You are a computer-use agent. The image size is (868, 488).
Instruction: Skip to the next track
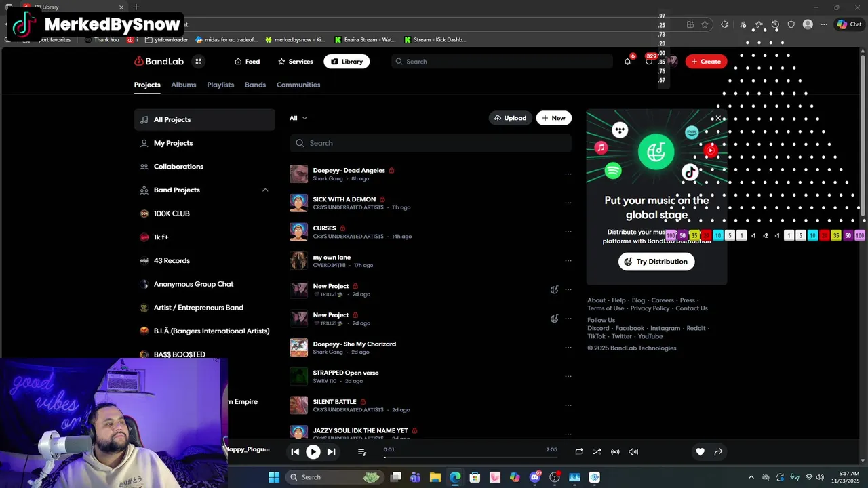[331, 451]
